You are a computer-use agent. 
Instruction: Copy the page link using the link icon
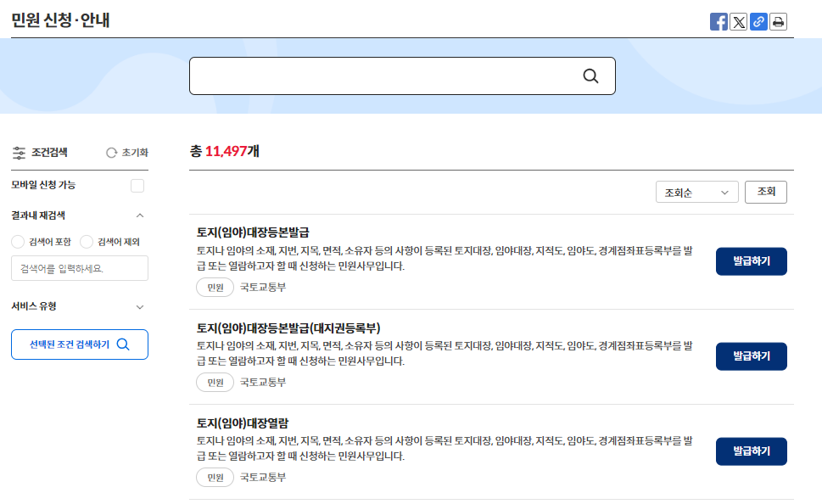[758, 21]
